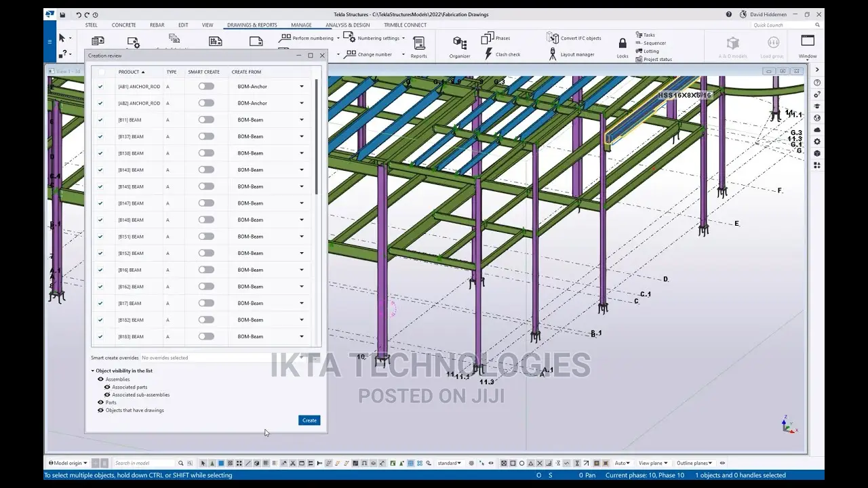Click the CREATE FROM column header
The image size is (868, 488).
[x=246, y=72]
